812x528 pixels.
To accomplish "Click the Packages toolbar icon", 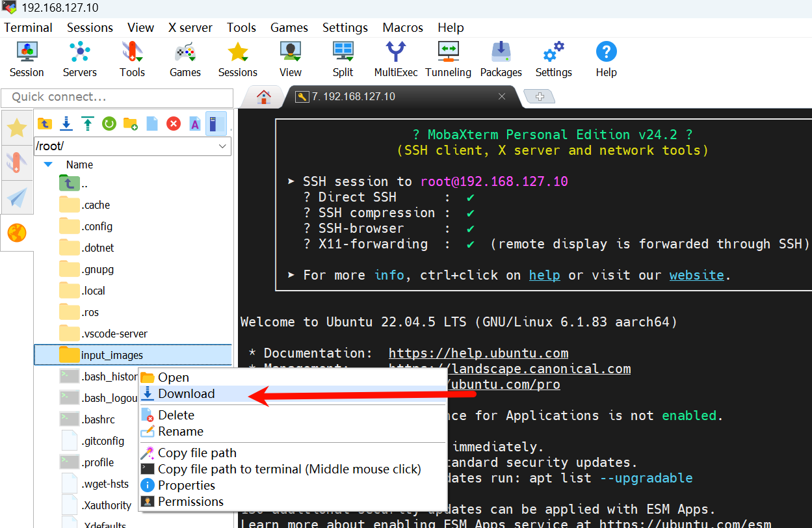I will click(501, 59).
